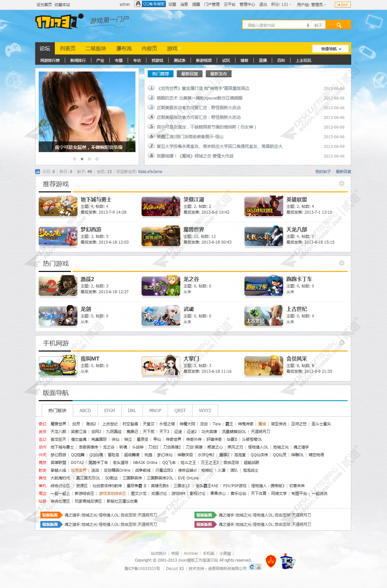Open the 武魂 game icon
Screen dimensions: 387x588
(161, 316)
